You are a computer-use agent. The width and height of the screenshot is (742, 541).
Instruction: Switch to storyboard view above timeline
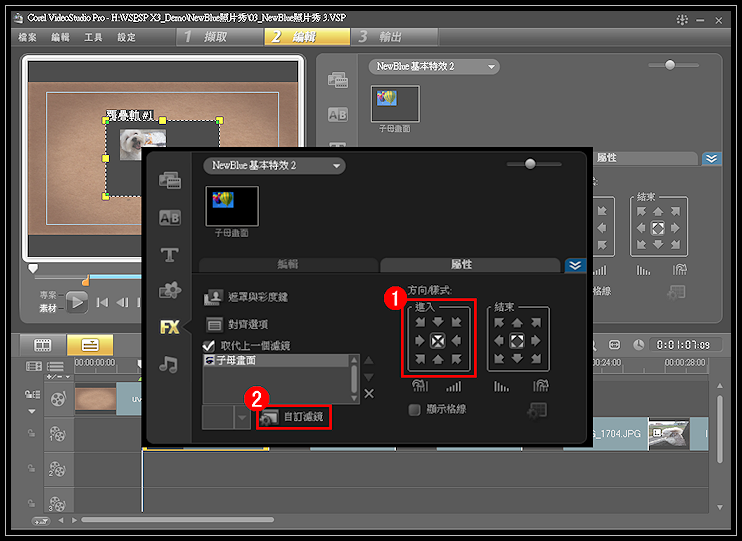click(x=43, y=345)
